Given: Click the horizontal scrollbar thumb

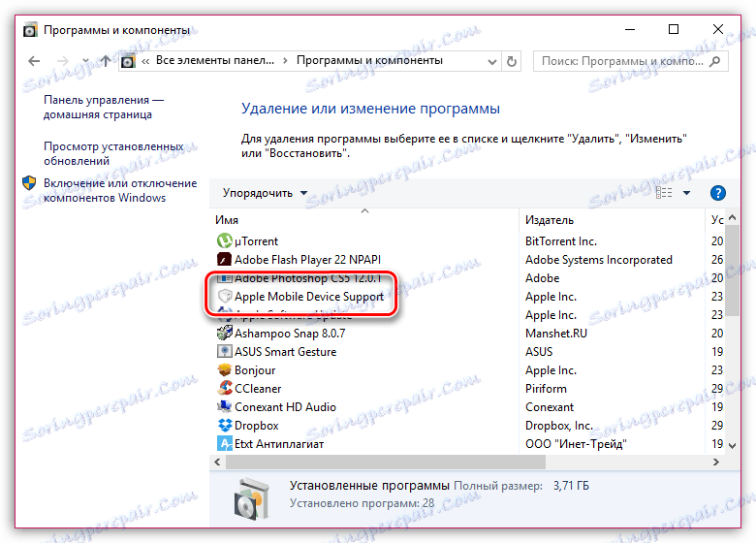Looking at the screenshot, I should [x=386, y=462].
